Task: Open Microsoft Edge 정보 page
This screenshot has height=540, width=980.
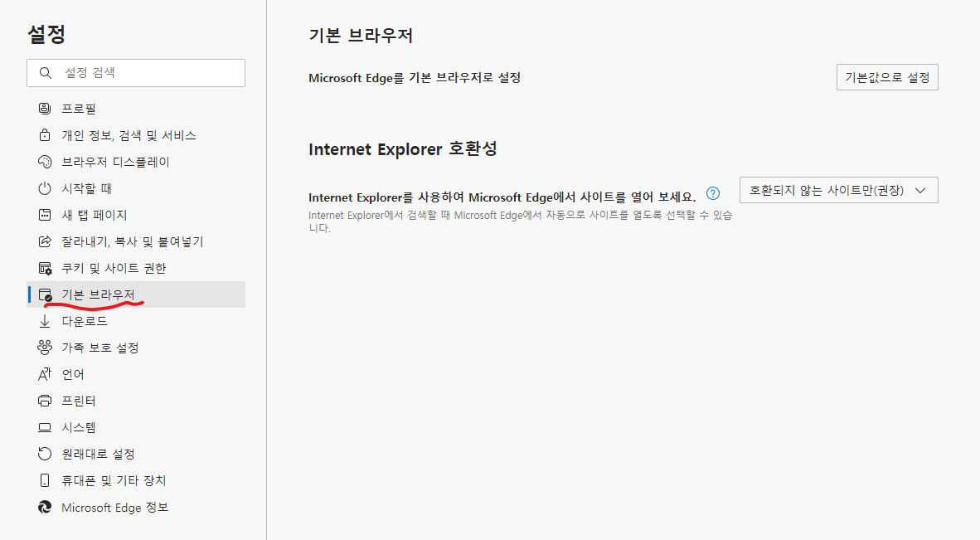Action: click(x=136, y=507)
